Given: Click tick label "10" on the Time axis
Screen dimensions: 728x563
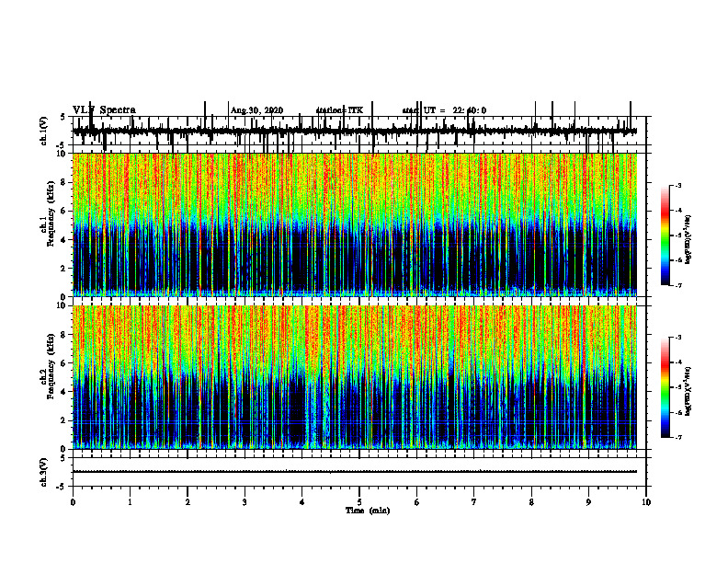Looking at the screenshot, I should 646,502.
